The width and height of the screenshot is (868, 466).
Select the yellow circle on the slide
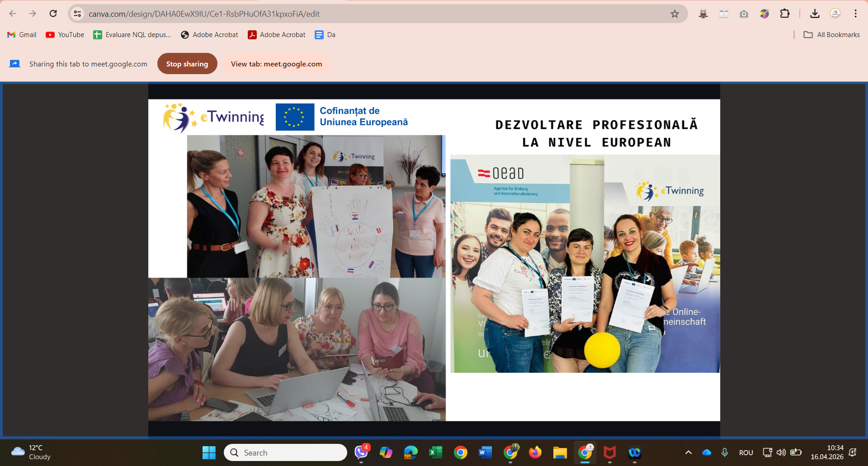tap(602, 350)
